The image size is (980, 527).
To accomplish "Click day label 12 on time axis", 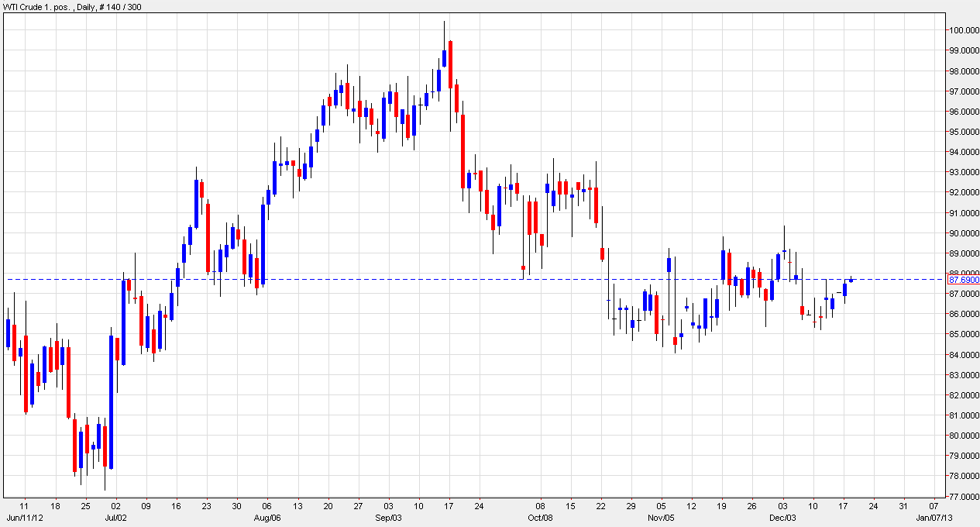I will pos(692,506).
